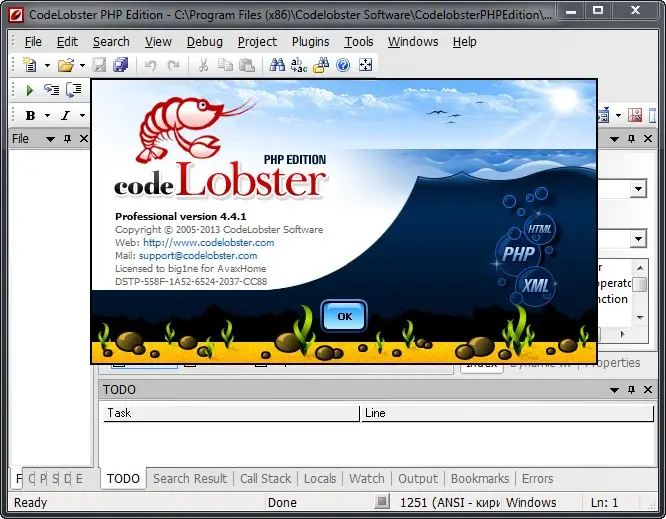Image resolution: width=666 pixels, height=519 pixels.
Task: Click OK on the About dialog
Action: pos(344,316)
